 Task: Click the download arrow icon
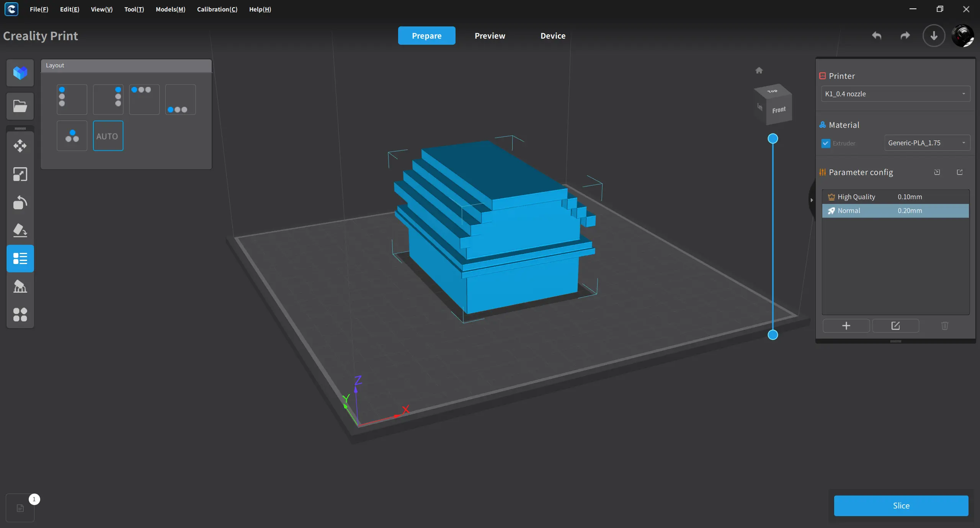point(934,36)
